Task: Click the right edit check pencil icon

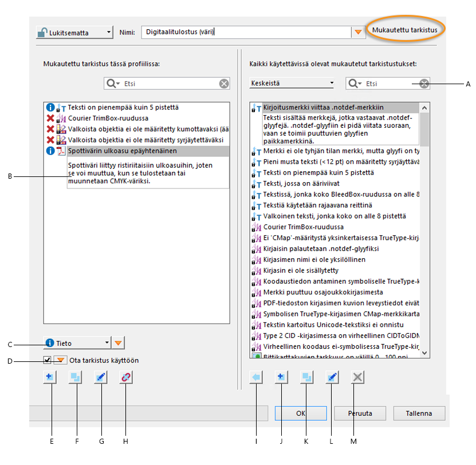Action: [x=332, y=377]
